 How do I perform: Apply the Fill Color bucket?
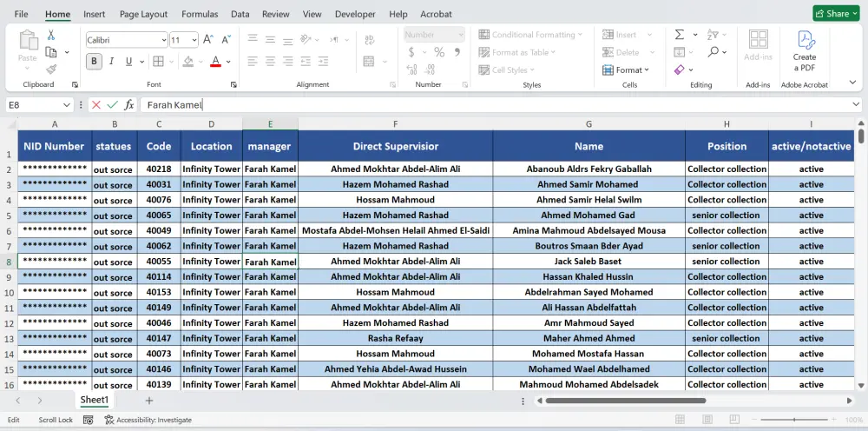click(x=188, y=61)
